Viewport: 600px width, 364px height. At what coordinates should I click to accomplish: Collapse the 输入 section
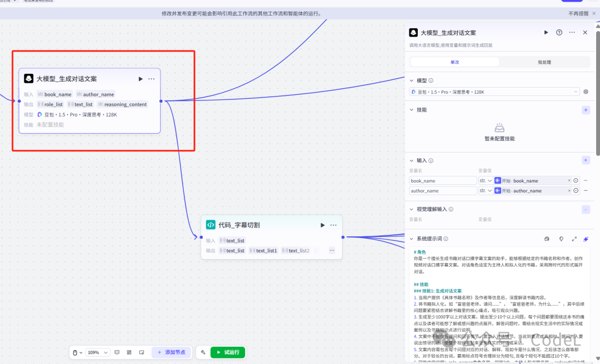point(412,160)
